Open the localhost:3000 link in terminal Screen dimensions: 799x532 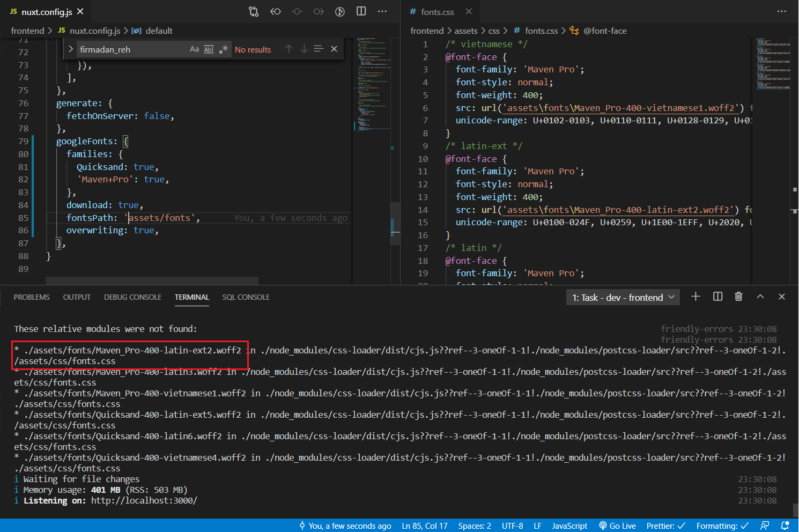coord(144,500)
